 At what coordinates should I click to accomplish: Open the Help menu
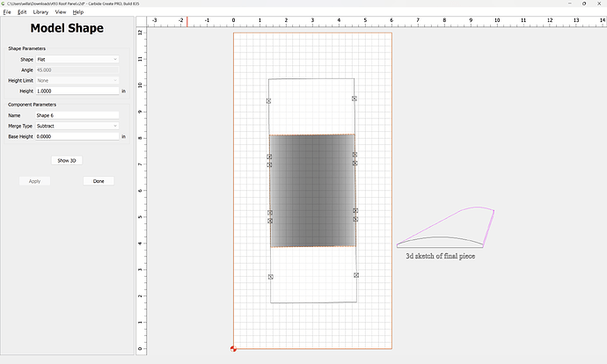click(78, 12)
